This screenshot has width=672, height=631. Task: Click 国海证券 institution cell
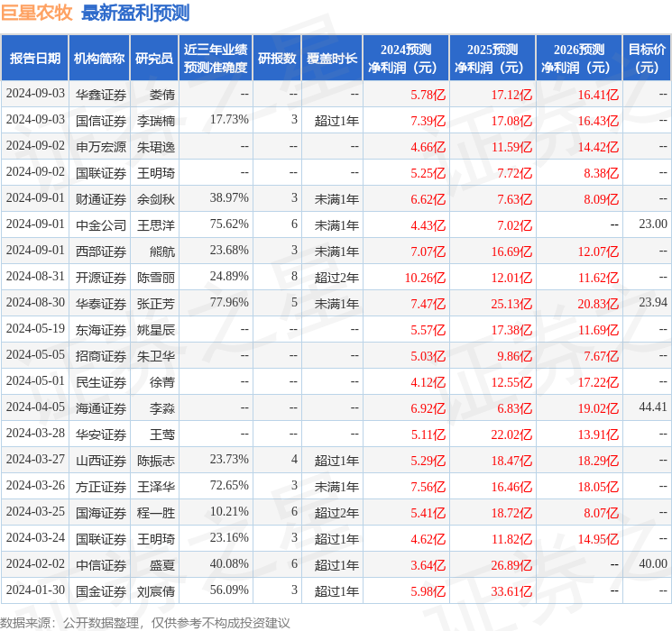click(101, 513)
